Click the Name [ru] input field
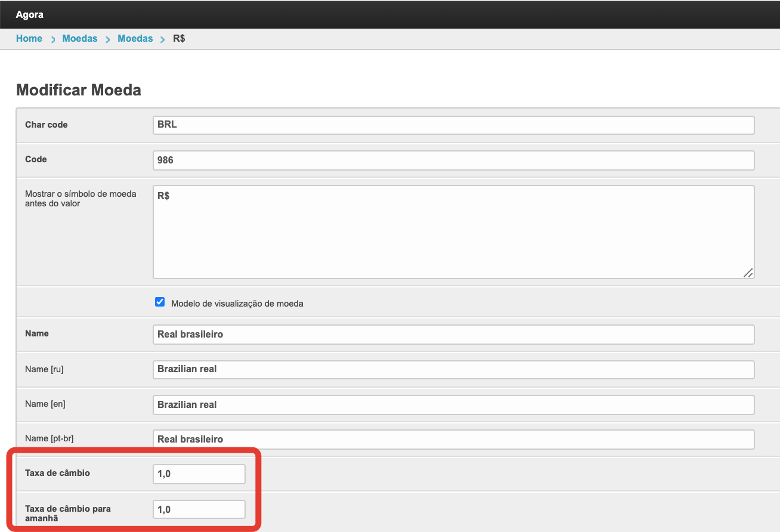The image size is (780, 532). 453,369
